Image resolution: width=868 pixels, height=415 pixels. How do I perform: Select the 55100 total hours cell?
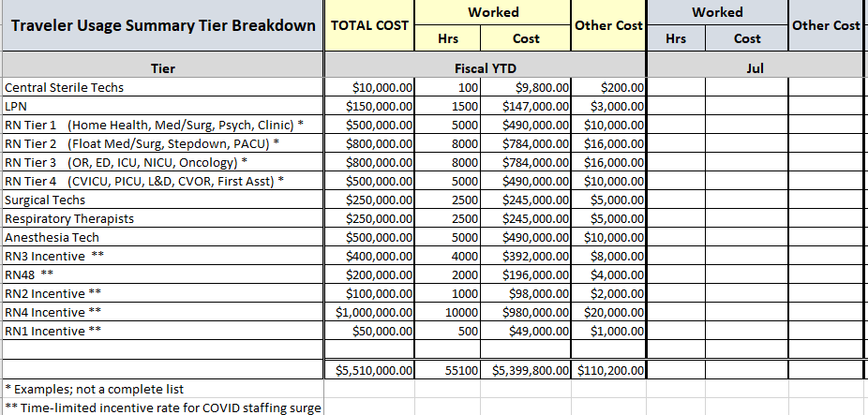pyautogui.click(x=462, y=369)
